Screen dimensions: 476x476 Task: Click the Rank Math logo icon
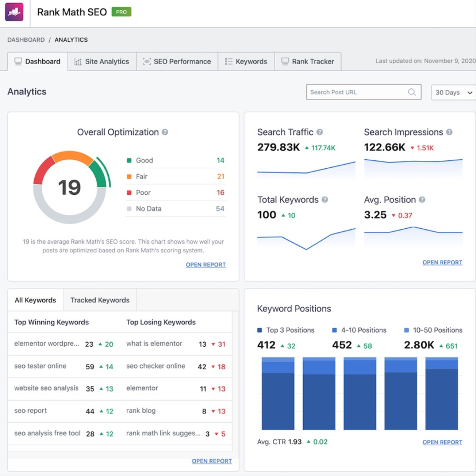pos(14,12)
